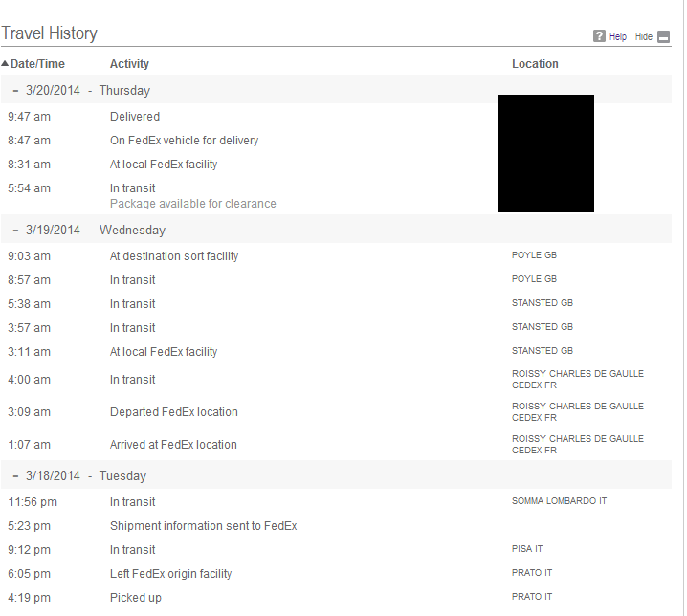This screenshot has width=687, height=616.
Task: Open the Help link
Action: tap(618, 36)
